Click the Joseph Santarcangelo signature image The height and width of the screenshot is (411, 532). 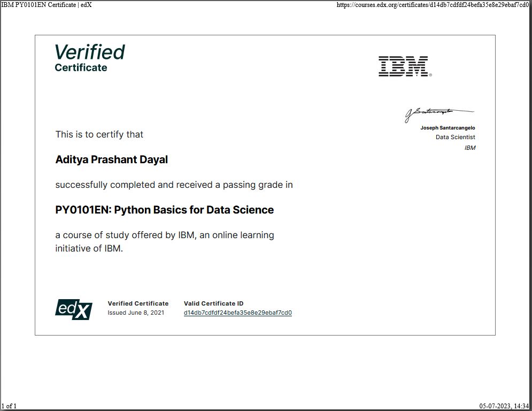click(x=440, y=115)
